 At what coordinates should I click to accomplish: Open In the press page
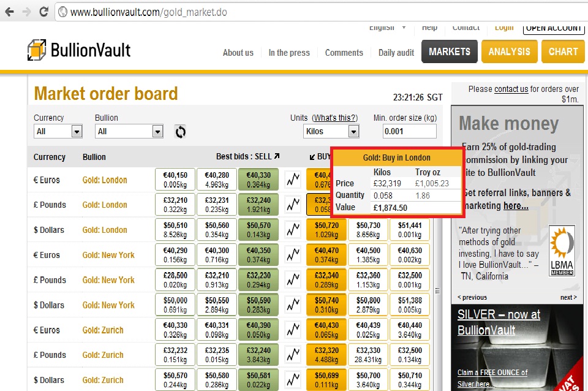289,53
